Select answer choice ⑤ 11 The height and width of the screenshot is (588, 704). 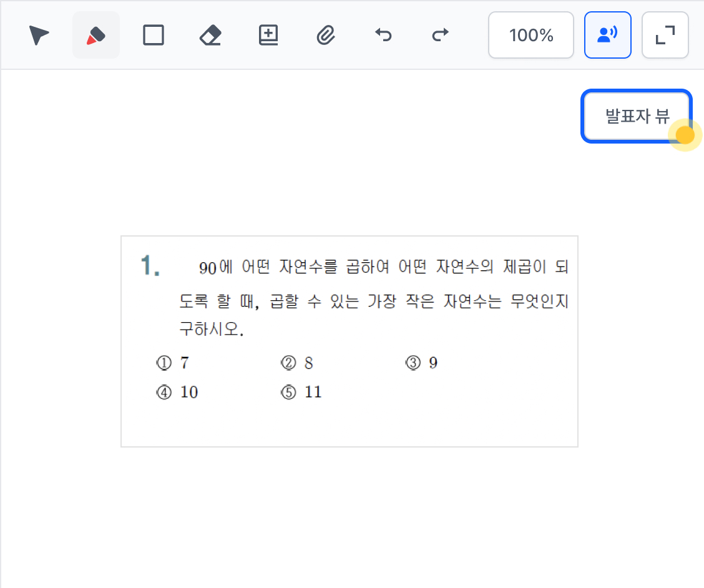coord(301,392)
